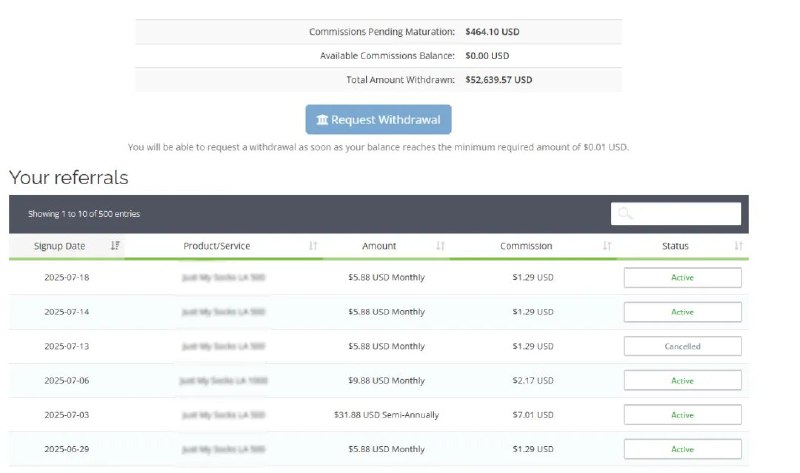800x473 pixels.
Task: Click the sort arrows beside Status
Action: coord(738,246)
